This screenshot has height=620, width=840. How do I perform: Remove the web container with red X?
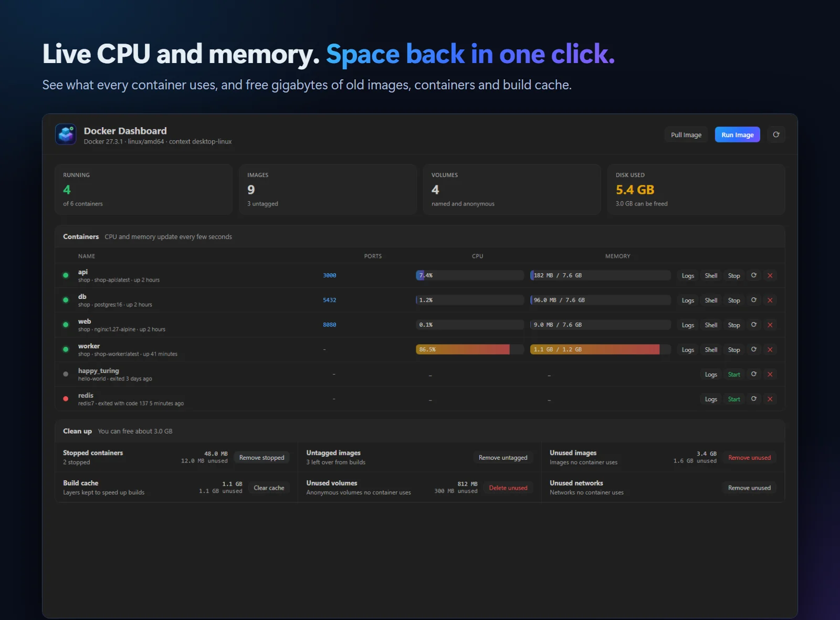770,325
